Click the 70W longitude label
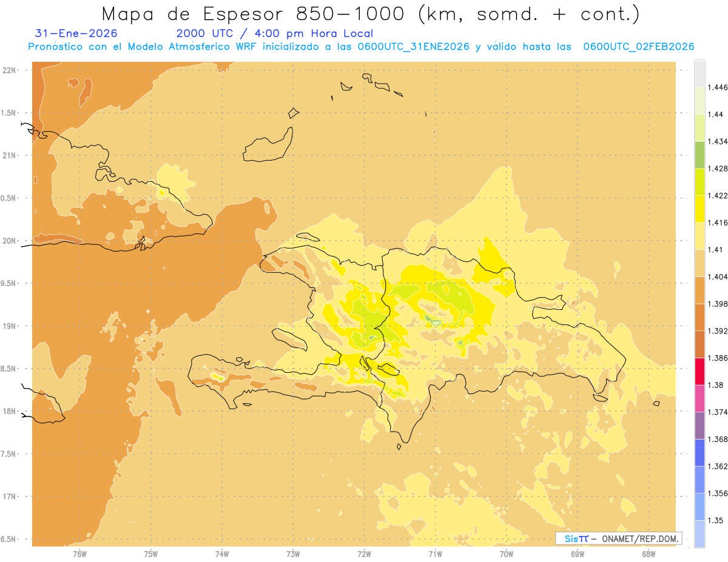Image resolution: width=728 pixels, height=562 pixels. [507, 554]
